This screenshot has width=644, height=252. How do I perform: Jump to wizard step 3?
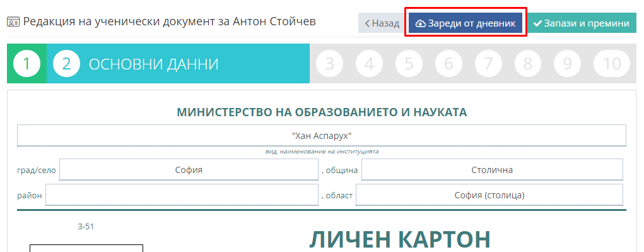[x=329, y=64]
